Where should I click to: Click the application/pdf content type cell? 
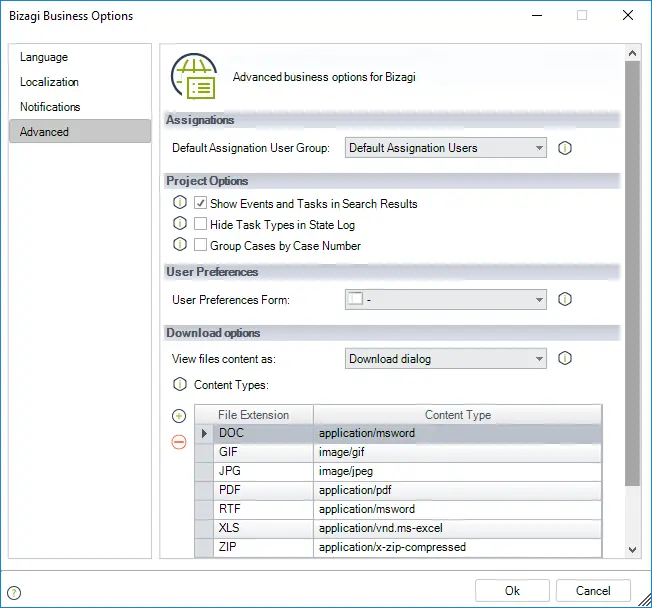click(457, 490)
